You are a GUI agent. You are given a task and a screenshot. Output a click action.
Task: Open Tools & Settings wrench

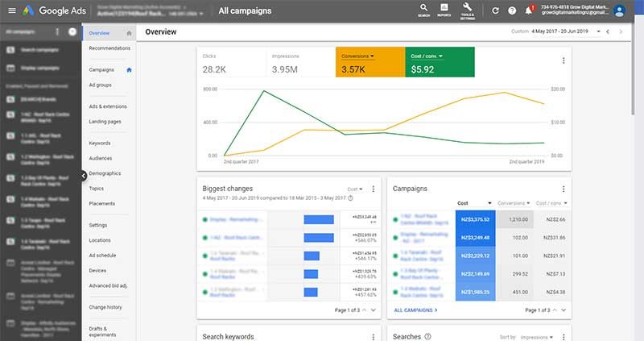pyautogui.click(x=467, y=10)
